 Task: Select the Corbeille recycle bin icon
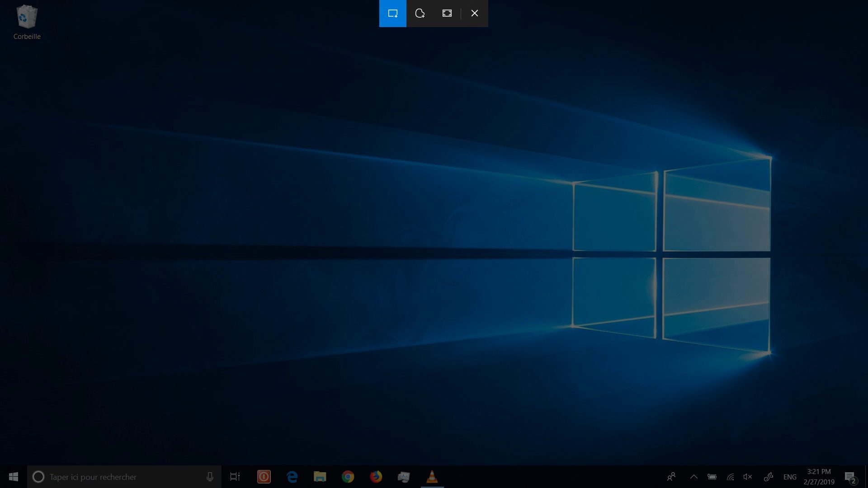27,22
